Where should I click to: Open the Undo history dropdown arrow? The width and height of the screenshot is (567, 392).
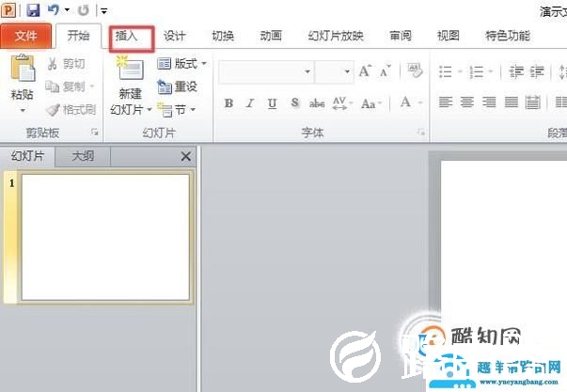pos(68,10)
